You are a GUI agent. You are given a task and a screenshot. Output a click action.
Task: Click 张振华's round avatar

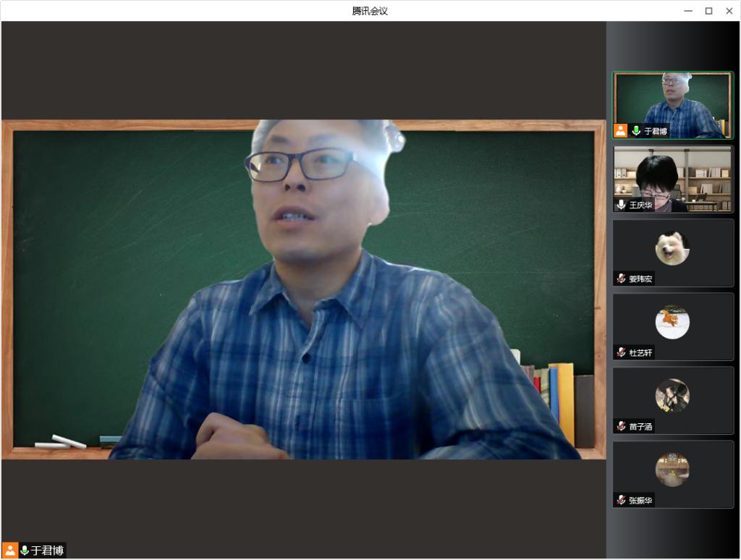672,470
